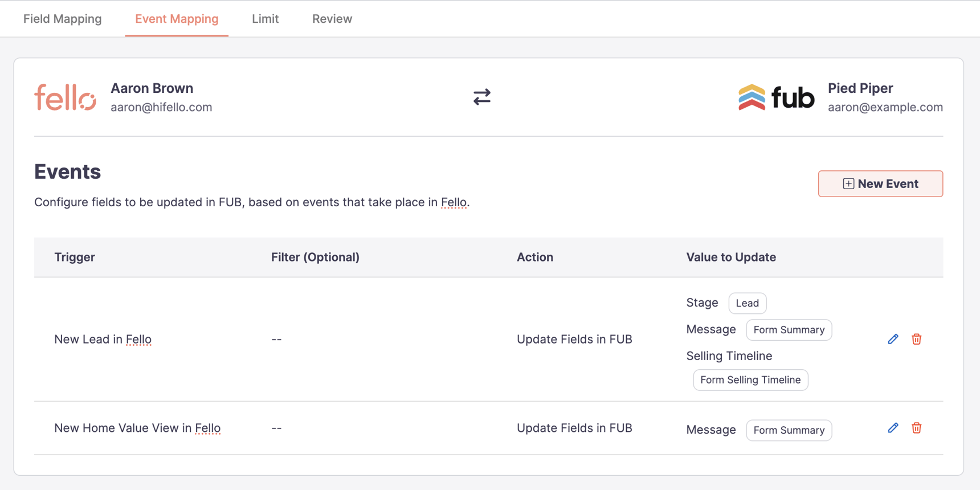
Task: Click the Trigger column header
Action: pos(75,257)
